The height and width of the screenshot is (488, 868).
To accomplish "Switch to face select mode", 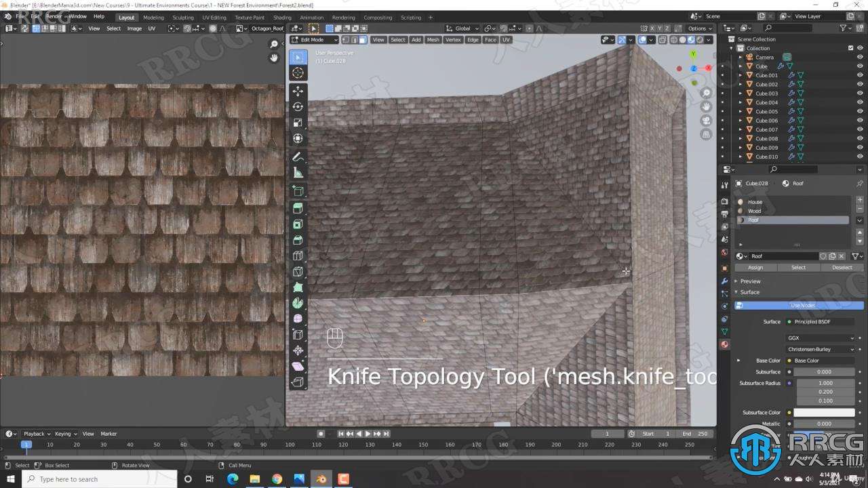I will click(363, 39).
